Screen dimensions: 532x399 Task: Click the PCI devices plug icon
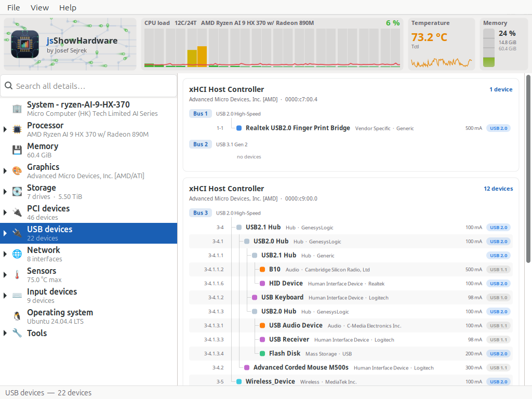(x=17, y=212)
